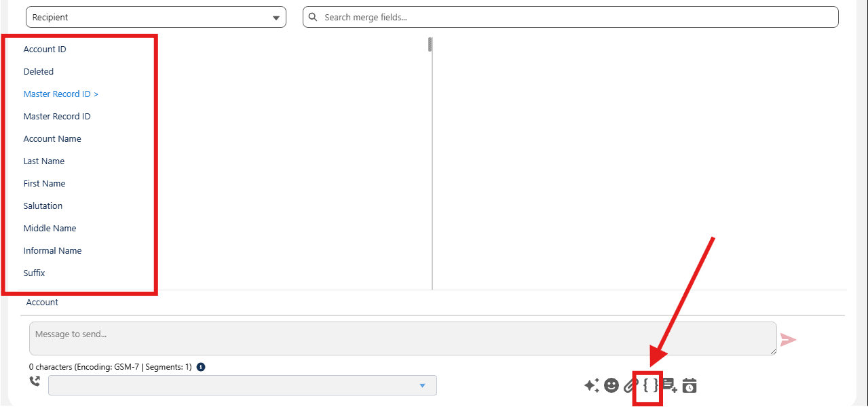Open the emoji picker icon

pos(611,385)
